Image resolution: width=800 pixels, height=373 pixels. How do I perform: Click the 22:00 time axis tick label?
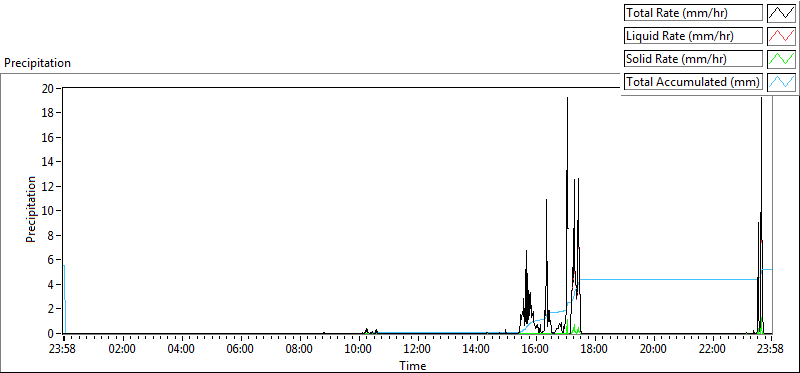712,350
